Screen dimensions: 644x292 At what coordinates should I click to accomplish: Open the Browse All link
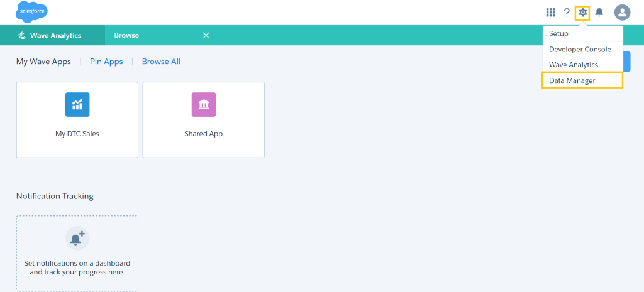pyautogui.click(x=161, y=62)
